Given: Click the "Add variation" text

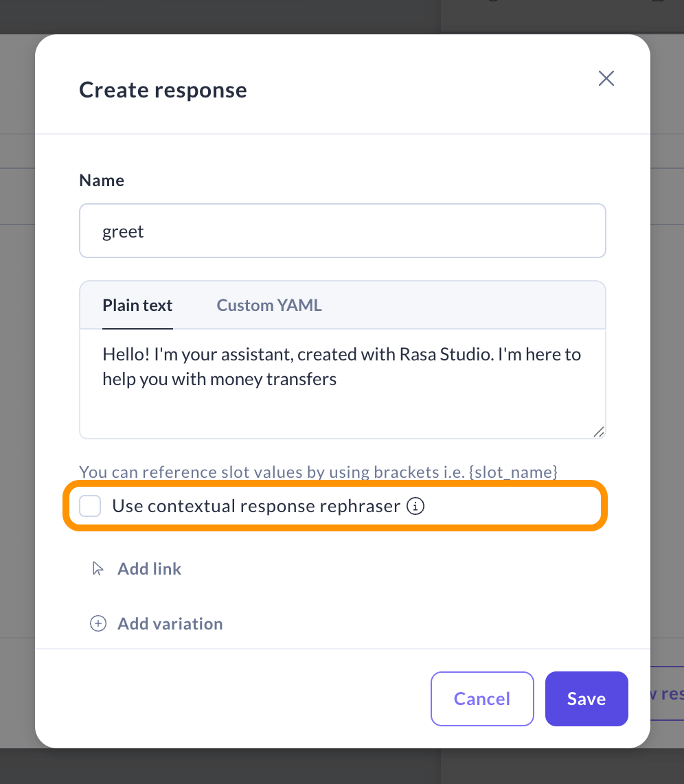Looking at the screenshot, I should click(x=170, y=623).
